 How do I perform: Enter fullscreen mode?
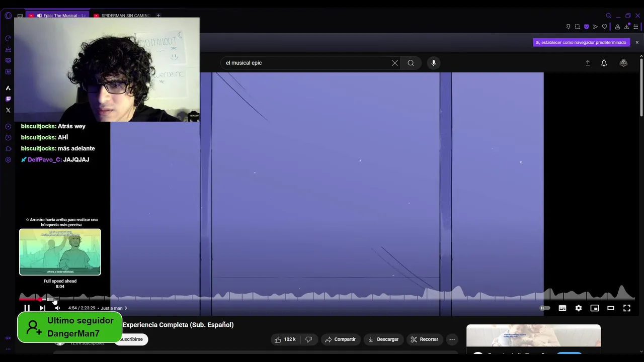click(627, 308)
